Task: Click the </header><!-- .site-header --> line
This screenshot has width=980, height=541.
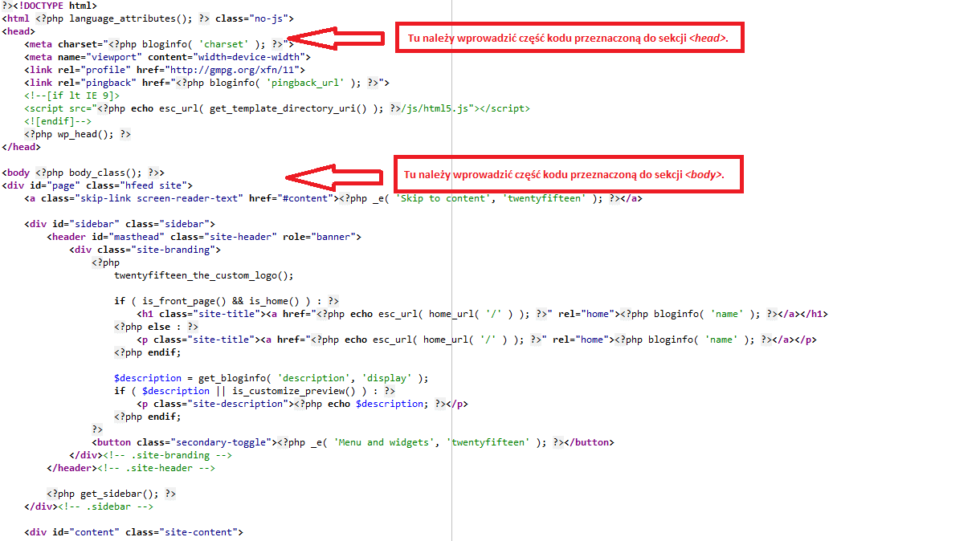Action: (x=131, y=468)
